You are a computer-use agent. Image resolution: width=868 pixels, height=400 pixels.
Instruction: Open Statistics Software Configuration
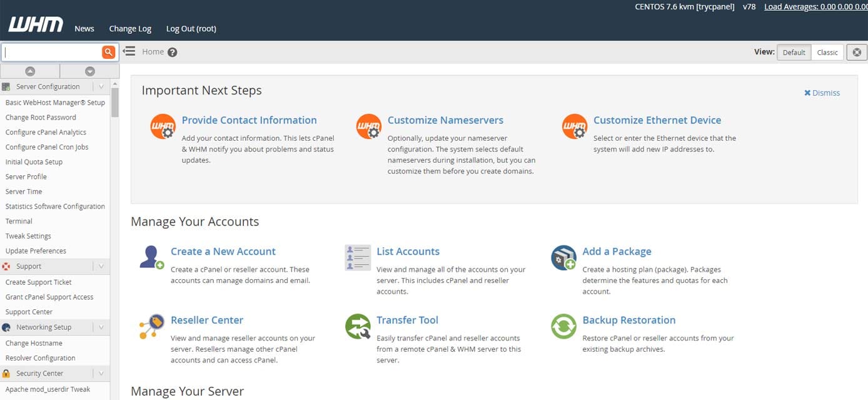click(x=55, y=207)
